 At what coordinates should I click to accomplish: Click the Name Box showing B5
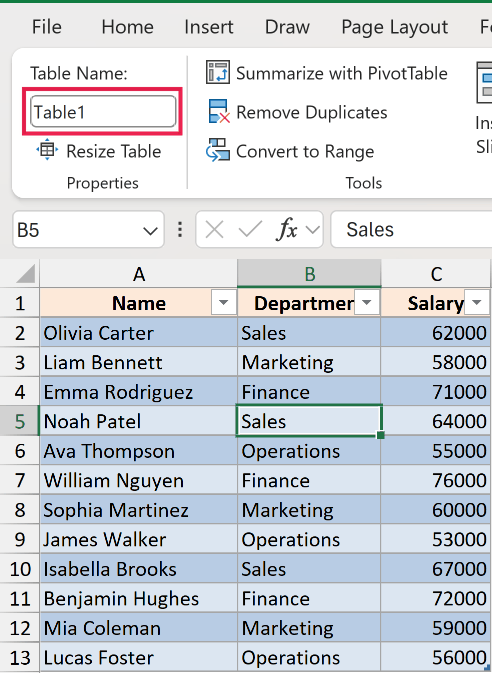click(88, 229)
